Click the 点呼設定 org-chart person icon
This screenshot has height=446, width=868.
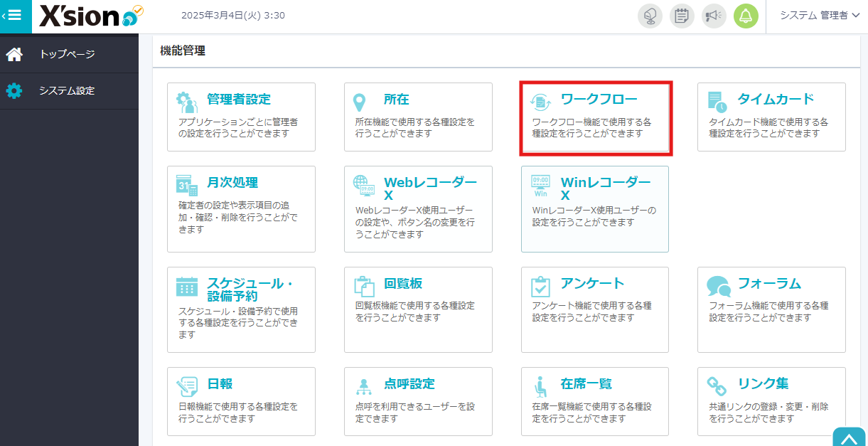pyautogui.click(x=364, y=387)
